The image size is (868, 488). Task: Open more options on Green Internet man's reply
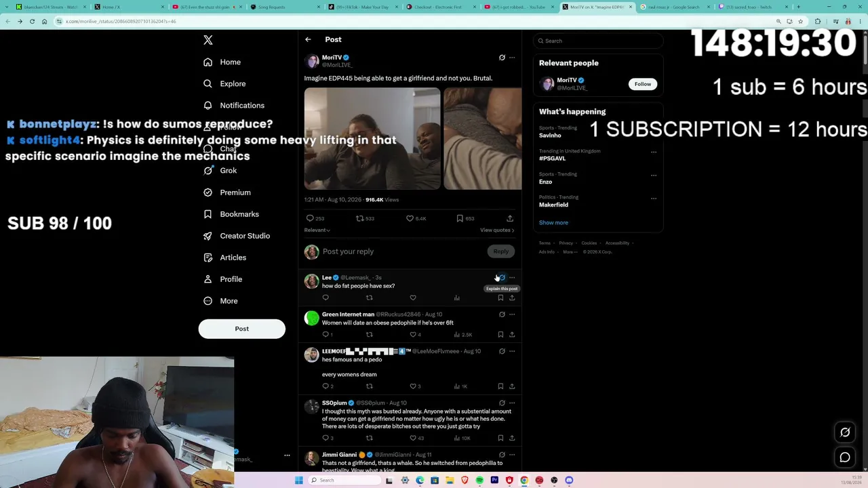(512, 314)
